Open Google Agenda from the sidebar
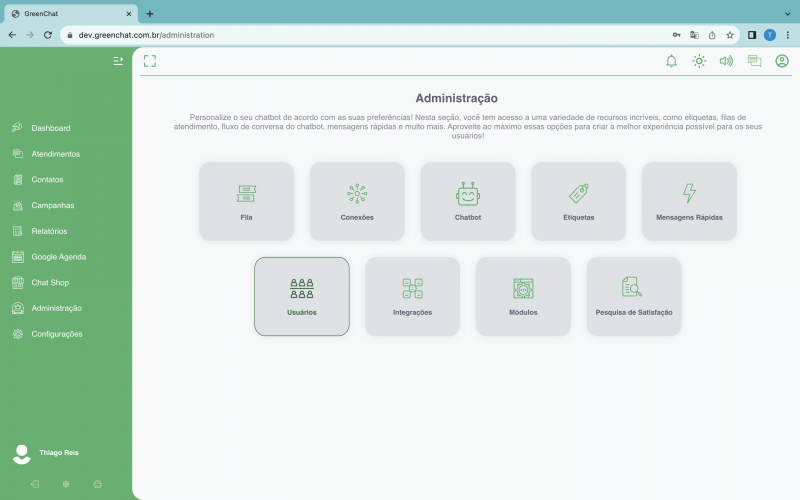 pyautogui.click(x=58, y=257)
